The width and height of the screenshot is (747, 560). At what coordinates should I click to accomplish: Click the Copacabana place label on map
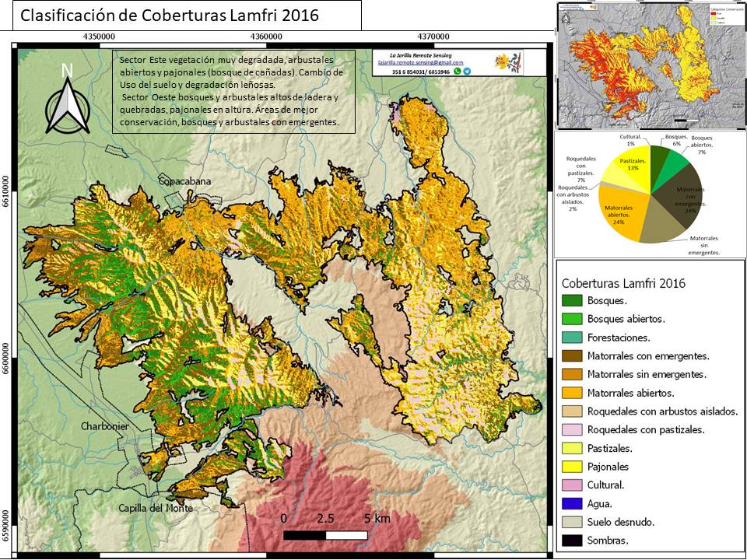[x=185, y=181]
